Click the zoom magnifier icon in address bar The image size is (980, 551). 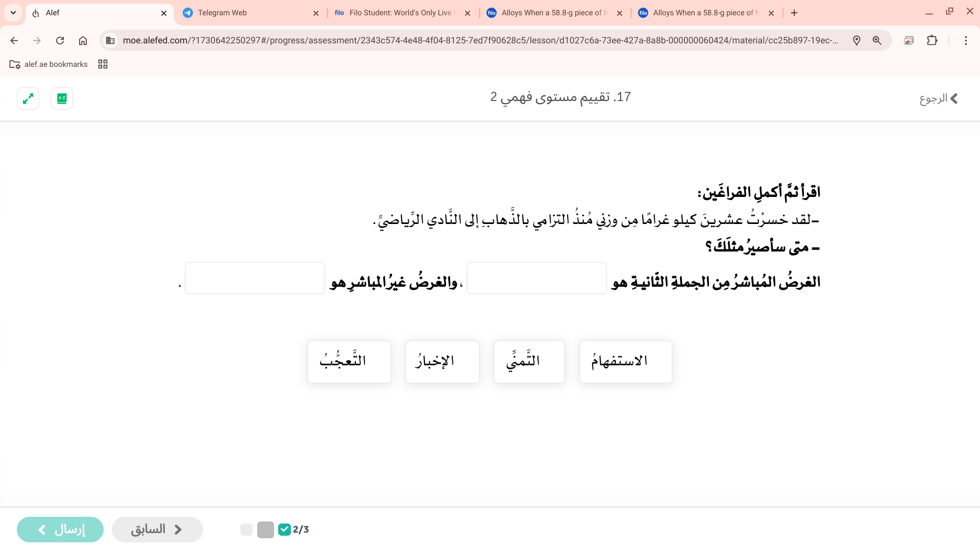click(877, 40)
